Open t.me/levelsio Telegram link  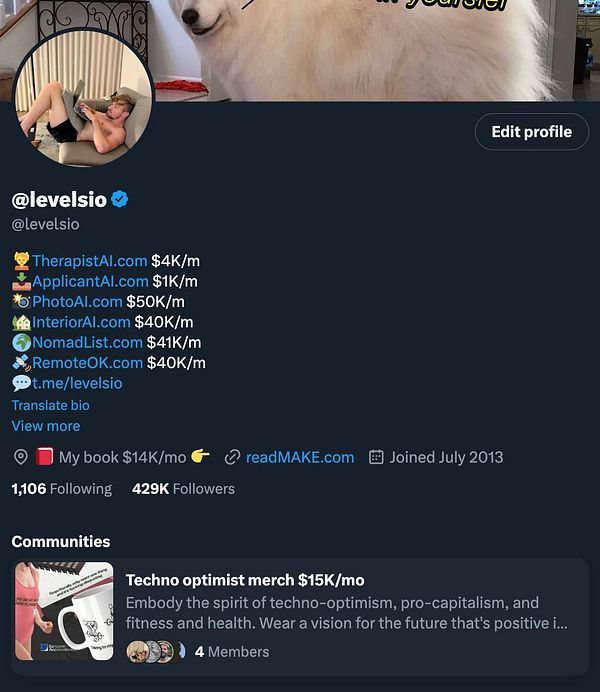(77, 383)
